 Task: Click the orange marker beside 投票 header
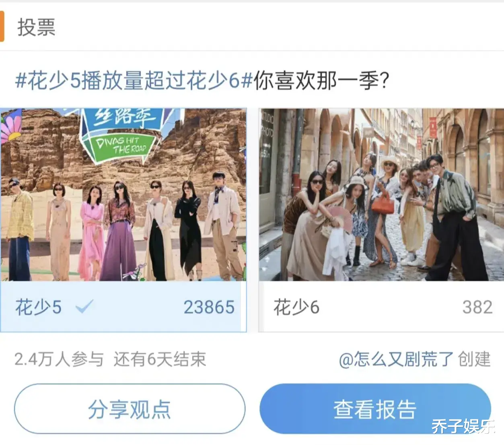[2, 27]
